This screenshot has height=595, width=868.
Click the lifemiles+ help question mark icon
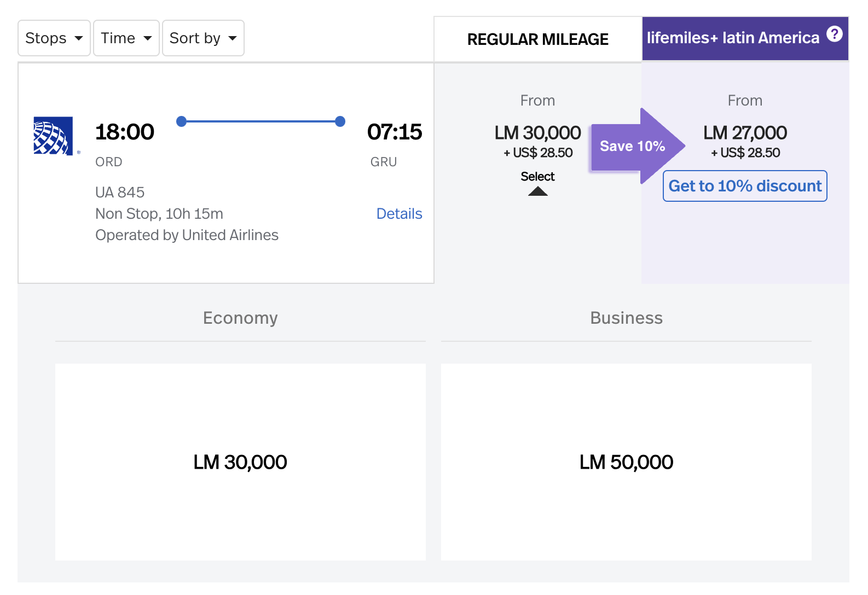[x=835, y=34]
